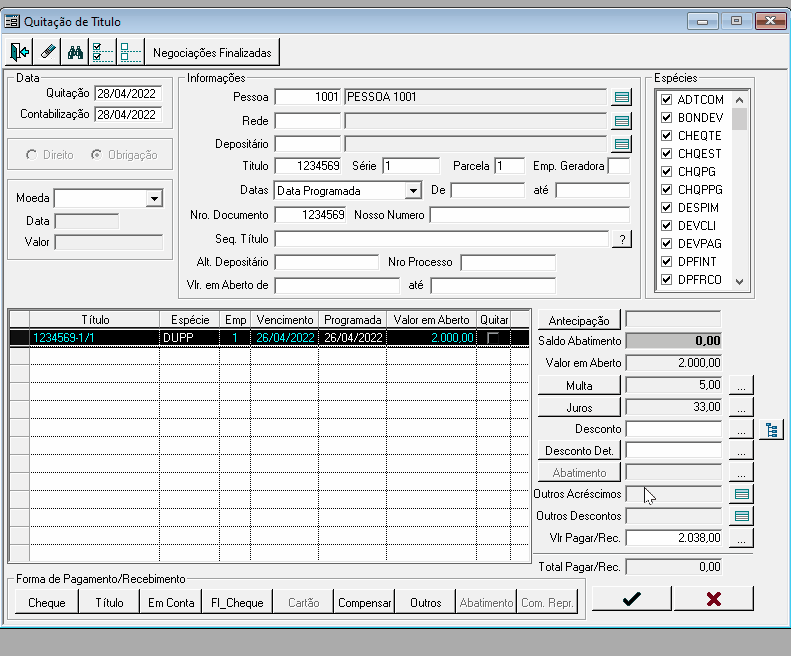
Task: Select title row 1234569-1/1
Action: (x=269, y=338)
